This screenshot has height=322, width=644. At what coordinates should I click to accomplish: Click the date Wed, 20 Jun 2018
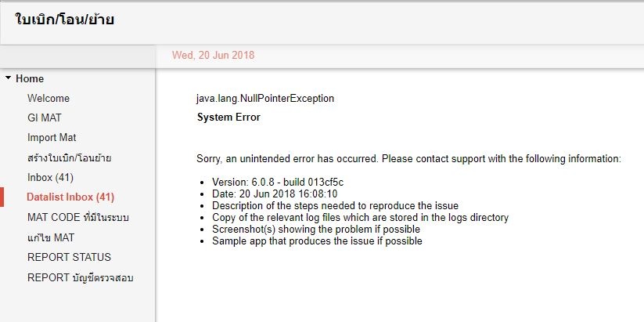(x=213, y=56)
